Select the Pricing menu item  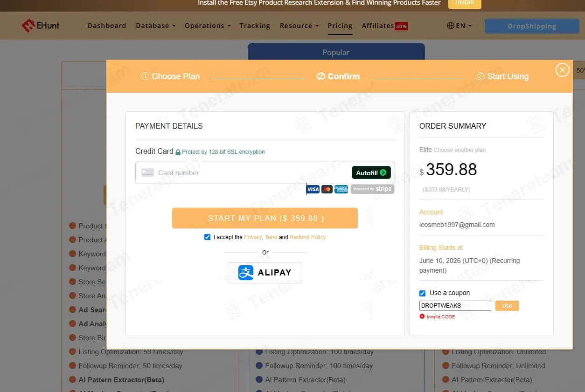[x=340, y=26]
